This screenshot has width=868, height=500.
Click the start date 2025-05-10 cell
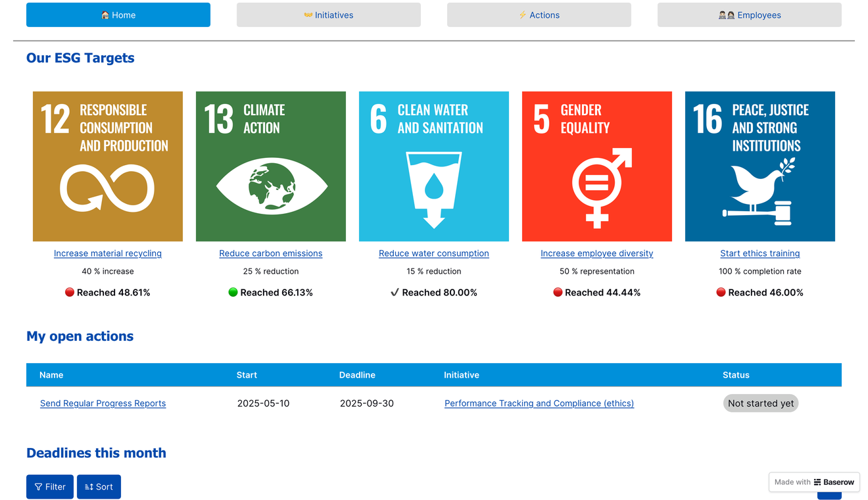click(x=263, y=403)
